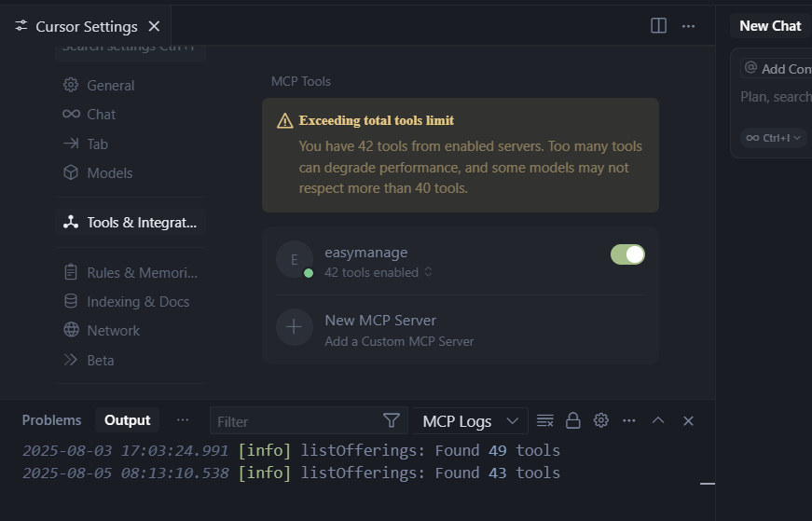Clear the output log
Viewport: 812px width, 521px height.
click(544, 420)
